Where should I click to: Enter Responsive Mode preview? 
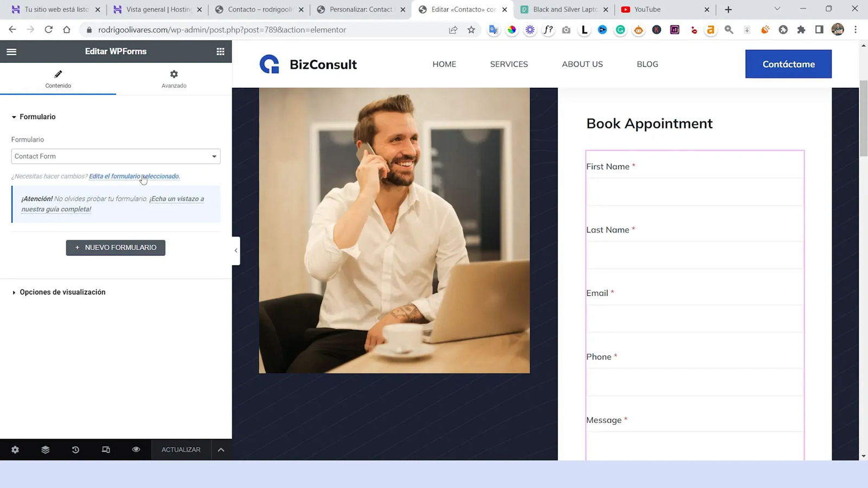point(106,450)
